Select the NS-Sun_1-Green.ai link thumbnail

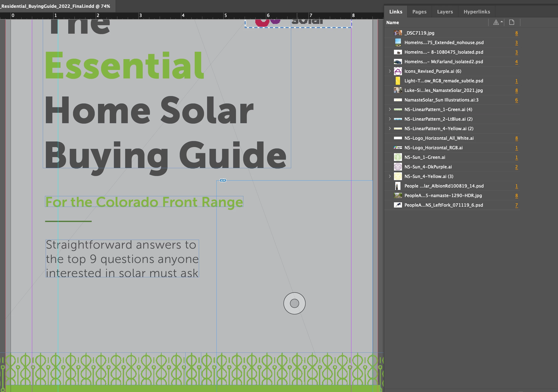click(398, 157)
